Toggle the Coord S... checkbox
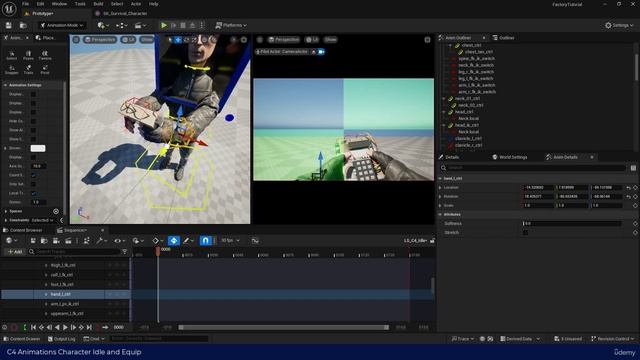640x360 pixels. [33, 175]
